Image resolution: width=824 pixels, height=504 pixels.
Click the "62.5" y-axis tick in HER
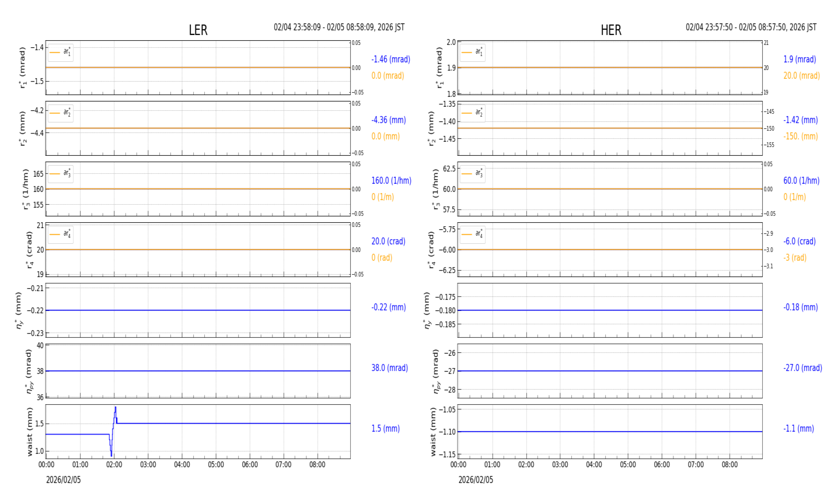pyautogui.click(x=448, y=169)
